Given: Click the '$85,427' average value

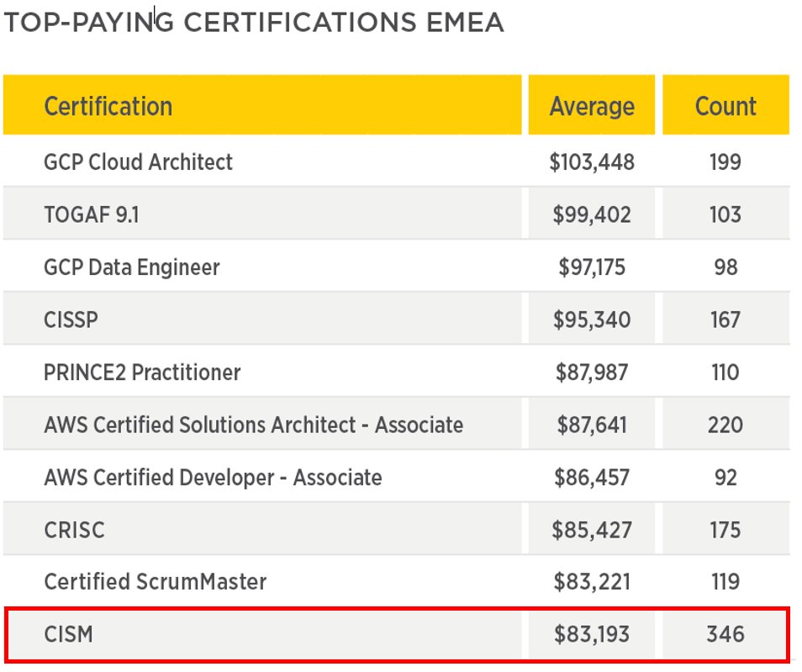Looking at the screenshot, I should [x=592, y=530].
